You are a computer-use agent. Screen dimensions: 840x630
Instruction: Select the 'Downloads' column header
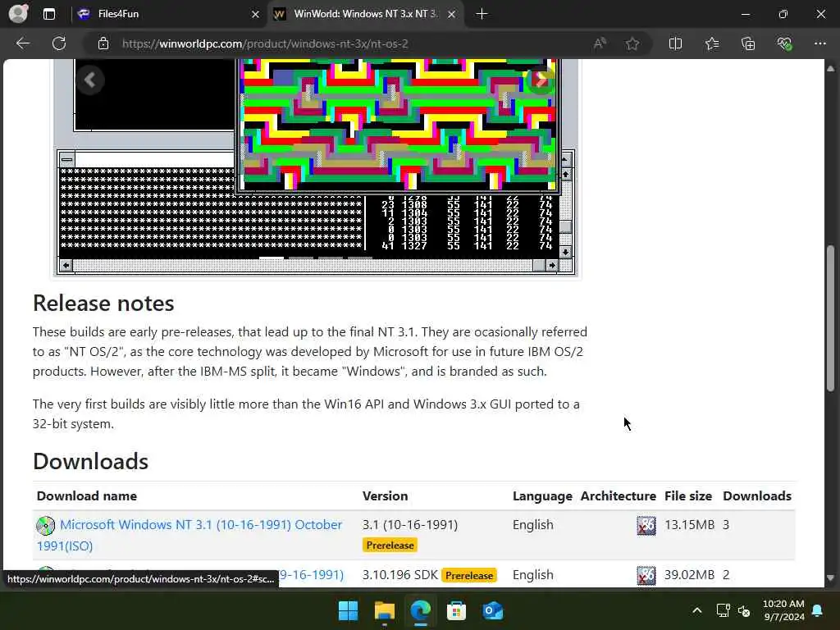tap(757, 496)
